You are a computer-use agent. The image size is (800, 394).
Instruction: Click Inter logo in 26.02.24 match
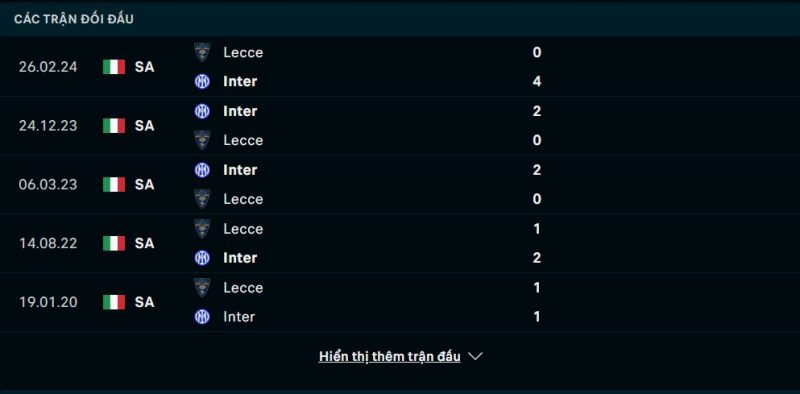pos(202,81)
